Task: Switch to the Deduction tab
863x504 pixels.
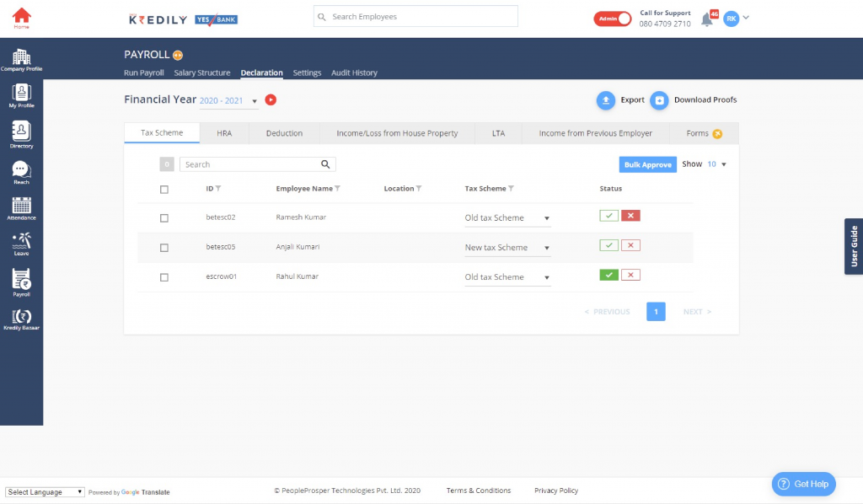Action: tap(284, 133)
